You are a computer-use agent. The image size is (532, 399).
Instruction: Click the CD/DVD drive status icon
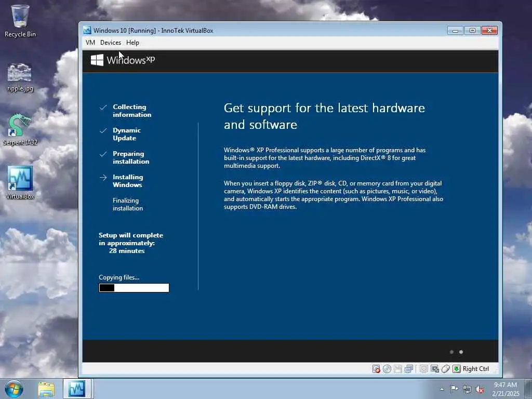click(x=387, y=369)
